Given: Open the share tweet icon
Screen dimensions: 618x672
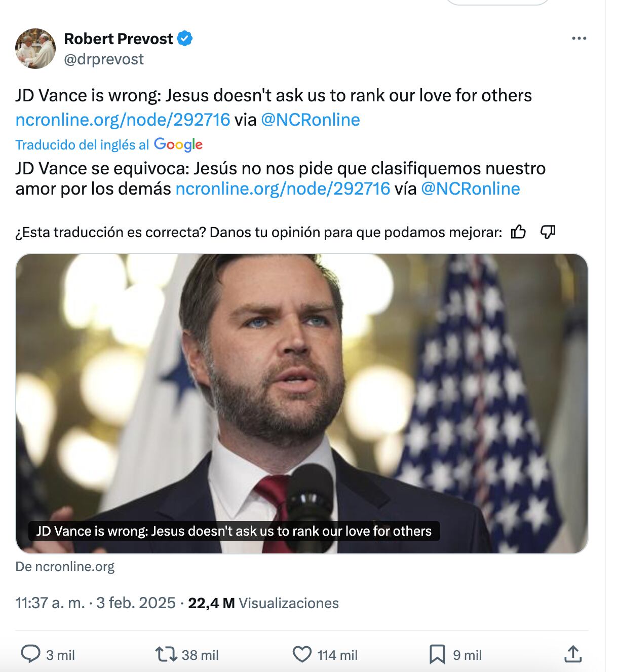Looking at the screenshot, I should pyautogui.click(x=572, y=654).
